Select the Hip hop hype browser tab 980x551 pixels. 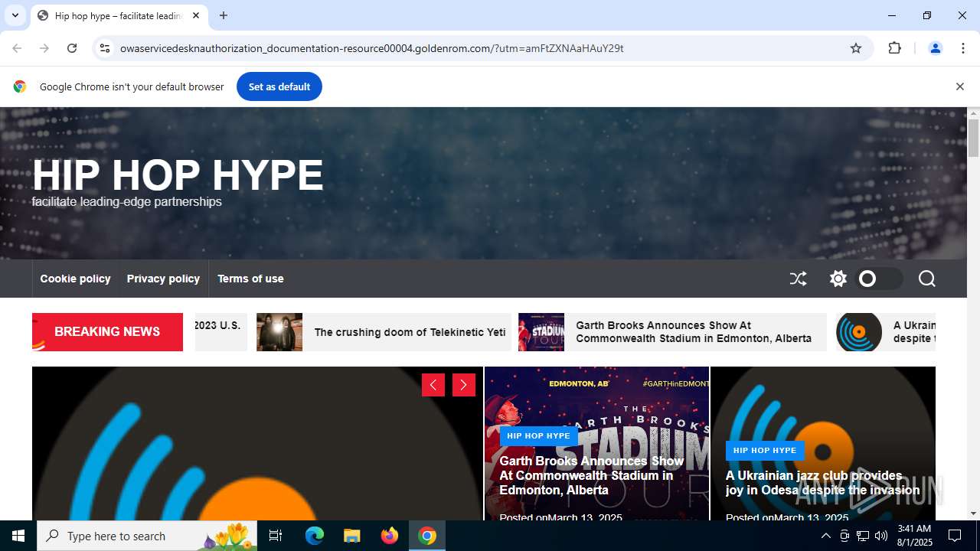pyautogui.click(x=119, y=15)
